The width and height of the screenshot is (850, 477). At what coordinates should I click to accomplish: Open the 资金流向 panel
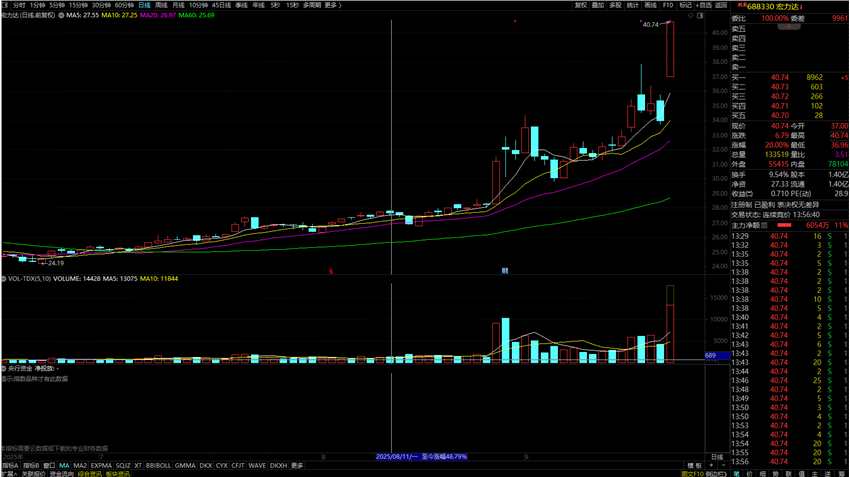(x=62, y=474)
